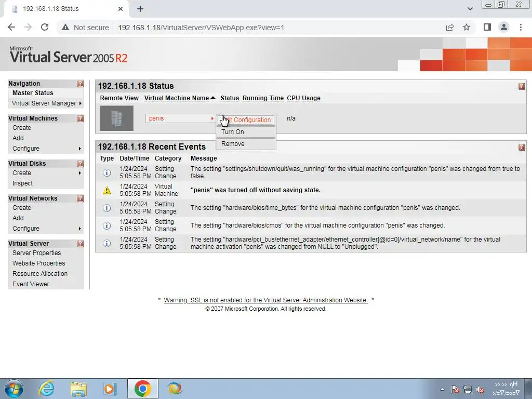Viewport: 532px width, 399px height.
Task: Open the tab search chevron in Chrome
Action: click(x=470, y=9)
